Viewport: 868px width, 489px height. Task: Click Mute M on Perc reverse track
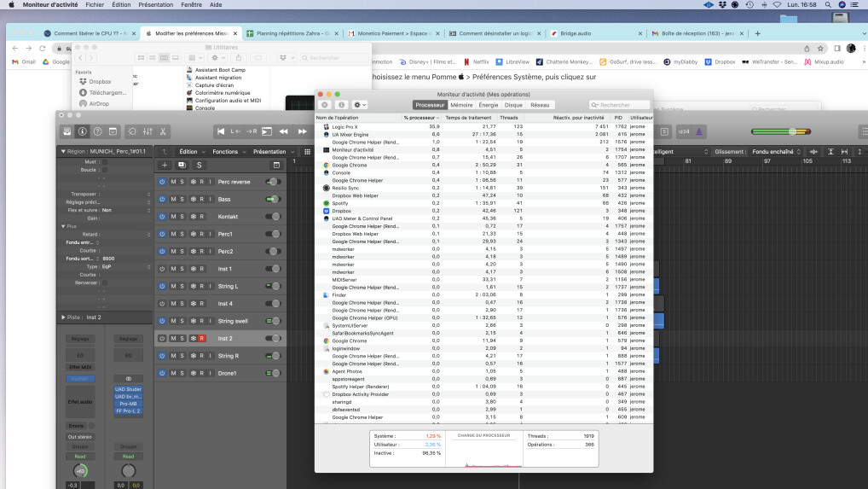coord(173,182)
